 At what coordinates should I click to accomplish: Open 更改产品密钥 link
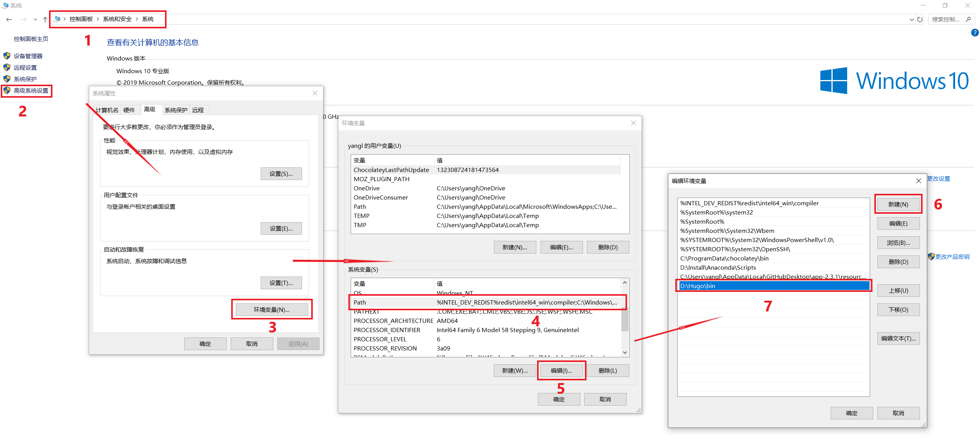pyautogui.click(x=952, y=257)
